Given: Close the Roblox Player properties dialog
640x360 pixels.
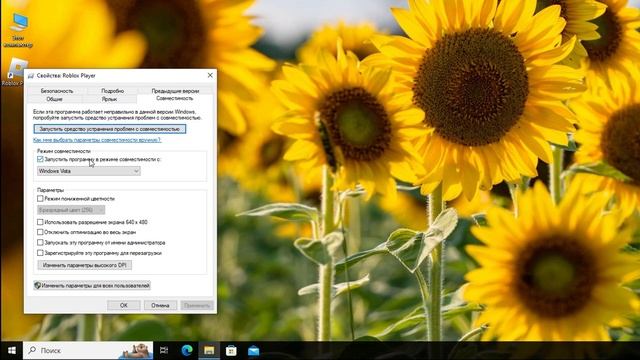Looking at the screenshot, I should point(210,75).
